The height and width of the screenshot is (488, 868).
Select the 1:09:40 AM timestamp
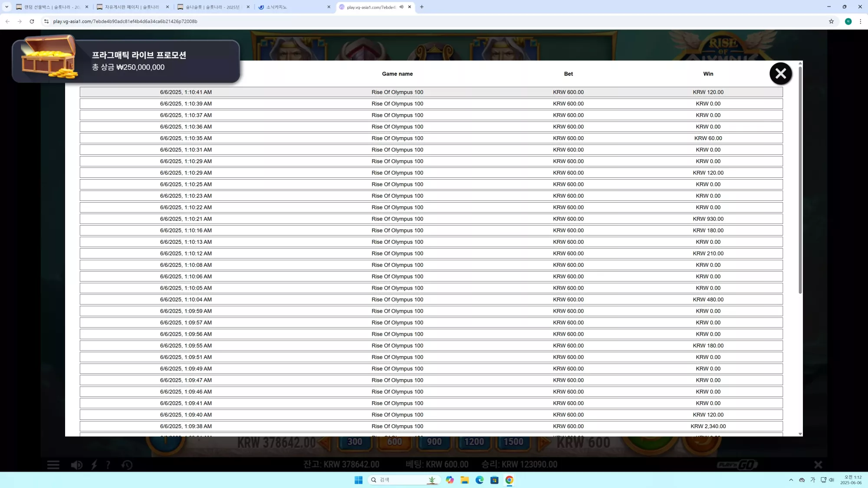[186, 415]
